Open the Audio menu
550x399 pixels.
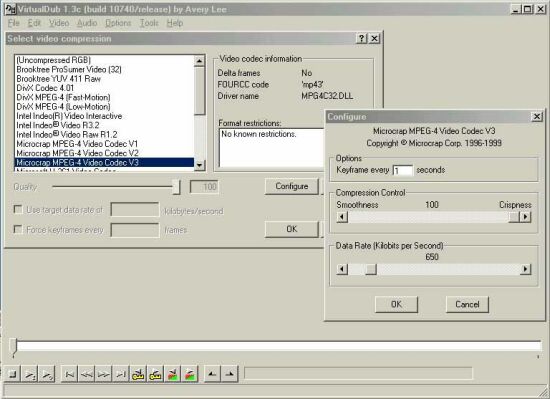pos(87,23)
